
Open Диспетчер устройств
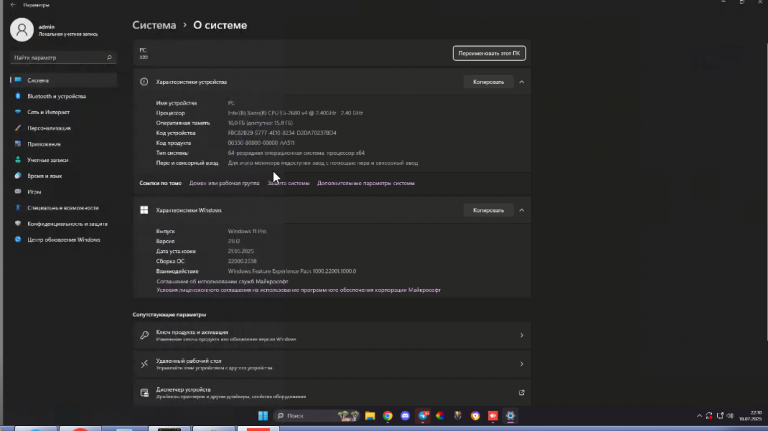point(332,393)
